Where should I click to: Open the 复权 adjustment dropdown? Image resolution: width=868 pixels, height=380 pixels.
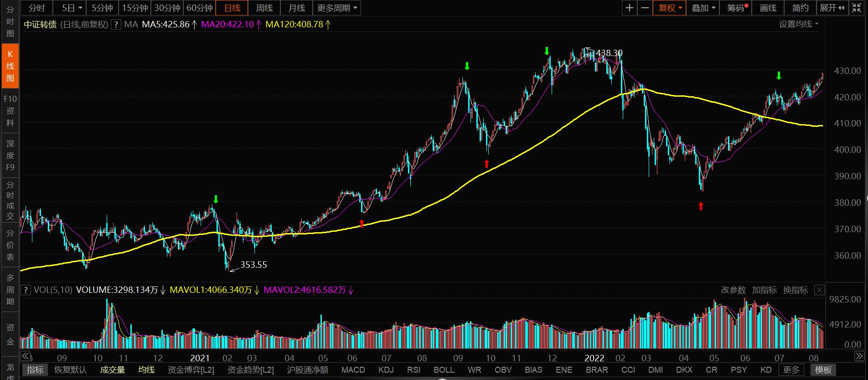coord(669,8)
